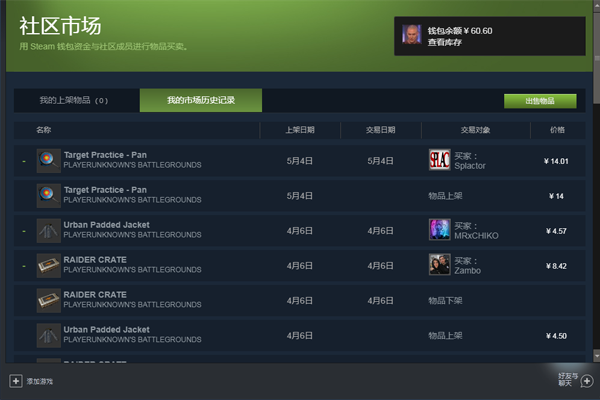This screenshot has width=600, height=400.
Task: Click the user avatar beside wallet balance
Action: (x=411, y=36)
